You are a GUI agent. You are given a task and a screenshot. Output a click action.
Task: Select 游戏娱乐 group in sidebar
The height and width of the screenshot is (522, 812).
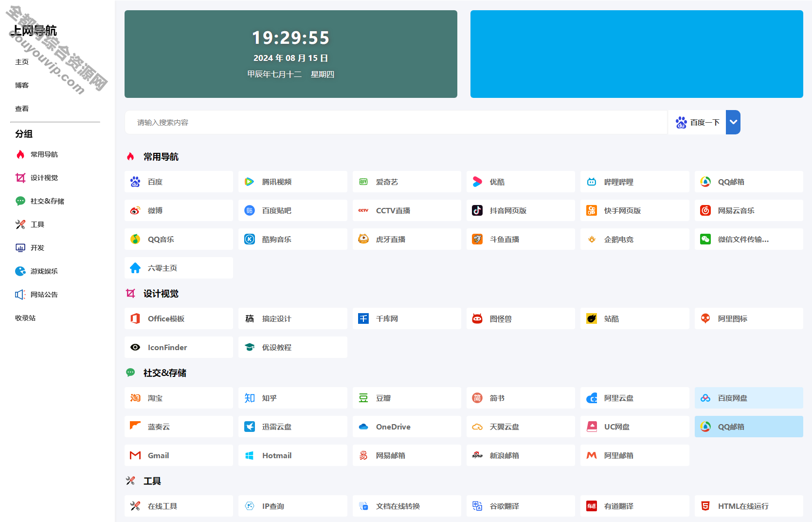pyautogui.click(x=44, y=271)
